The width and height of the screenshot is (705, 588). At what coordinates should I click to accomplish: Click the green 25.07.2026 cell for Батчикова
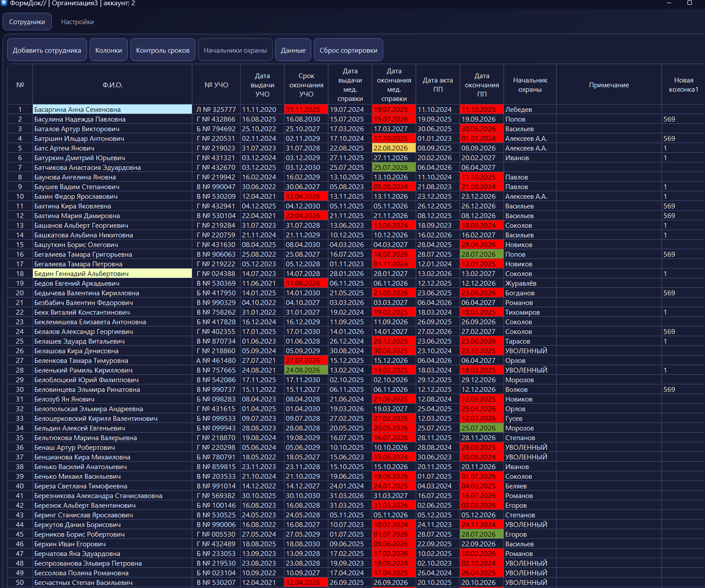[x=394, y=168]
